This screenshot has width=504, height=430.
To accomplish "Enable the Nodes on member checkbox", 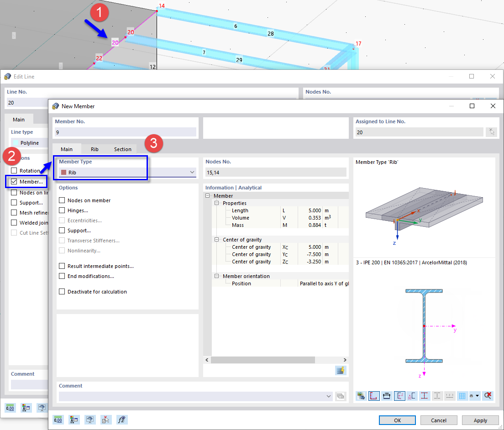I will 62,200.
